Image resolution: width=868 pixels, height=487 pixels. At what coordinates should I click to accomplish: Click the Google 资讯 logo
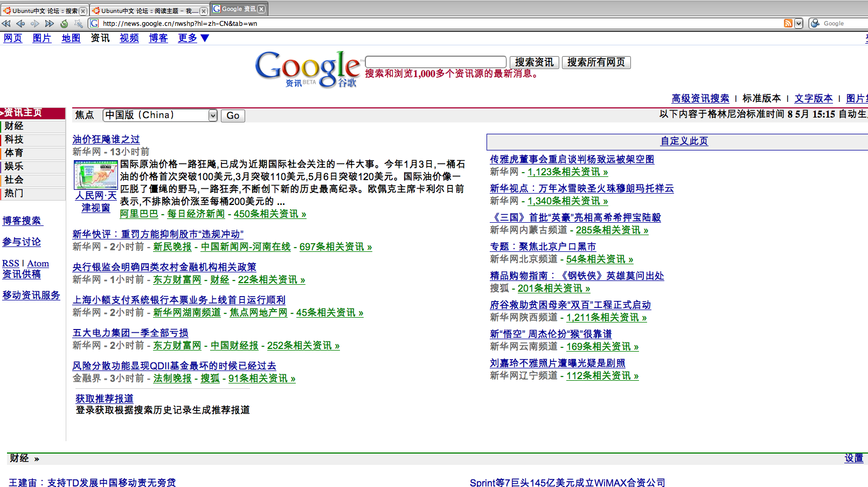(x=307, y=69)
